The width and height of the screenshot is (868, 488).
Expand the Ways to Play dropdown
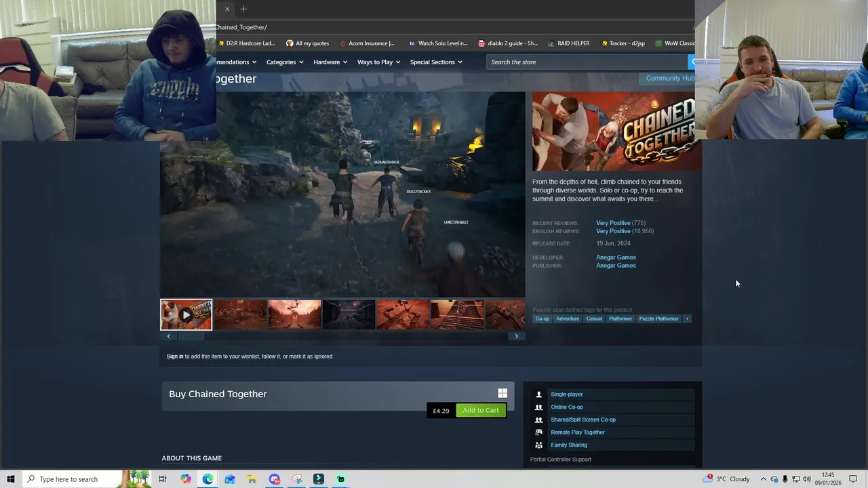point(378,62)
